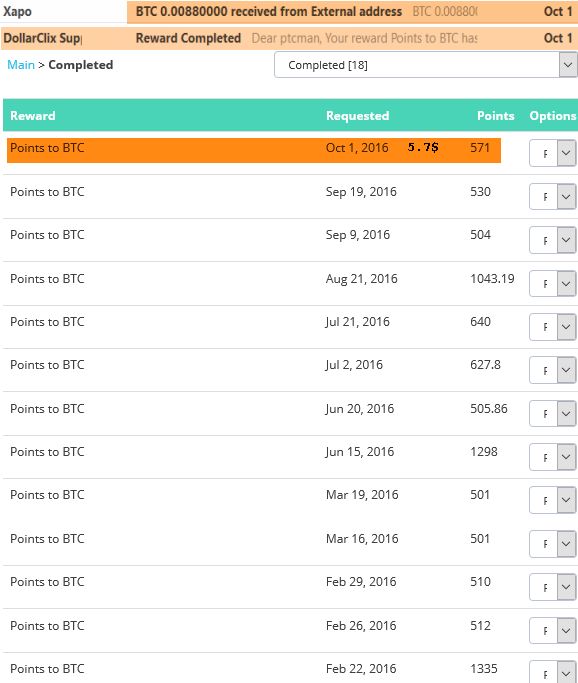
Task: Open the Completed [18] dropdown
Action: 426,65
